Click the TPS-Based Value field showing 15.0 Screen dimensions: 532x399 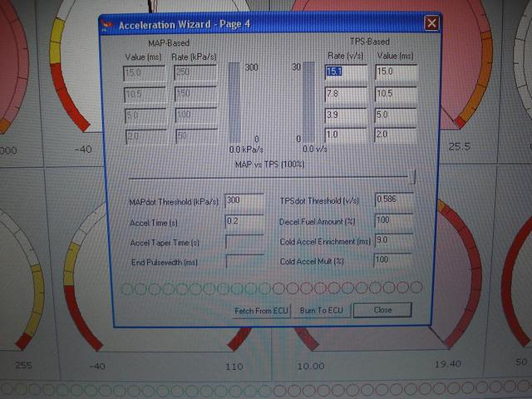pos(396,72)
